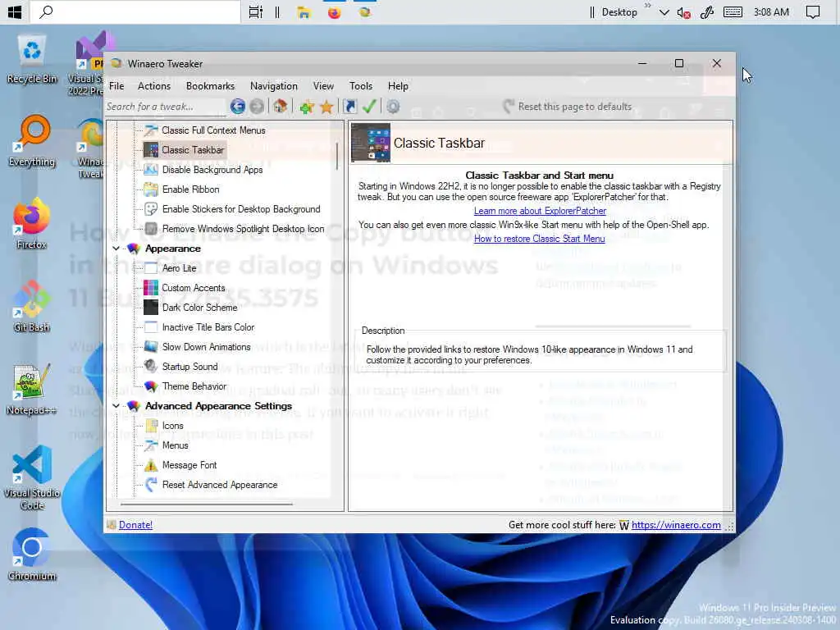Go to the Home page icon
The height and width of the screenshot is (630, 840).
(x=280, y=107)
